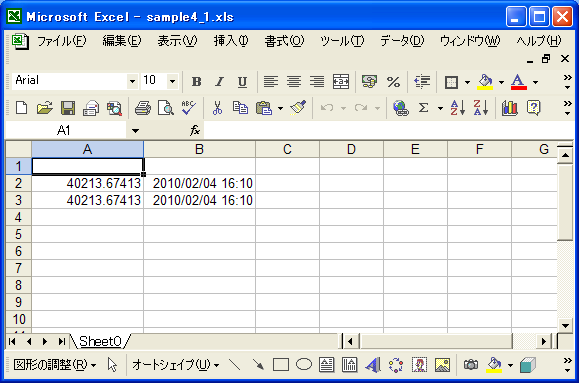Open Paste options dropdown arrow

coord(280,108)
